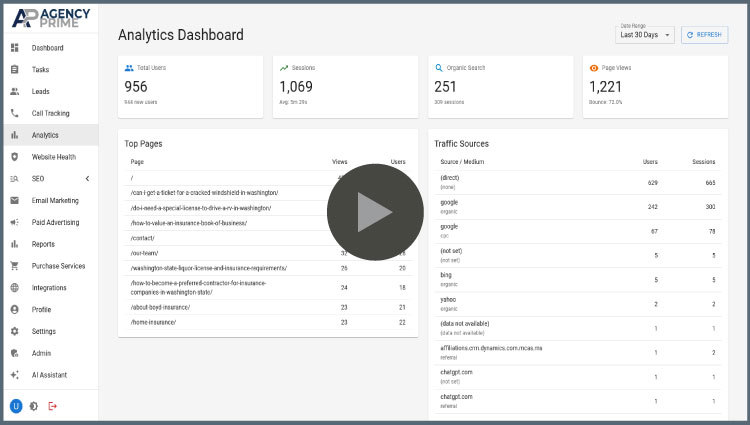Open Purchase Services cart icon
The height and width of the screenshot is (425, 750).
coord(15,266)
